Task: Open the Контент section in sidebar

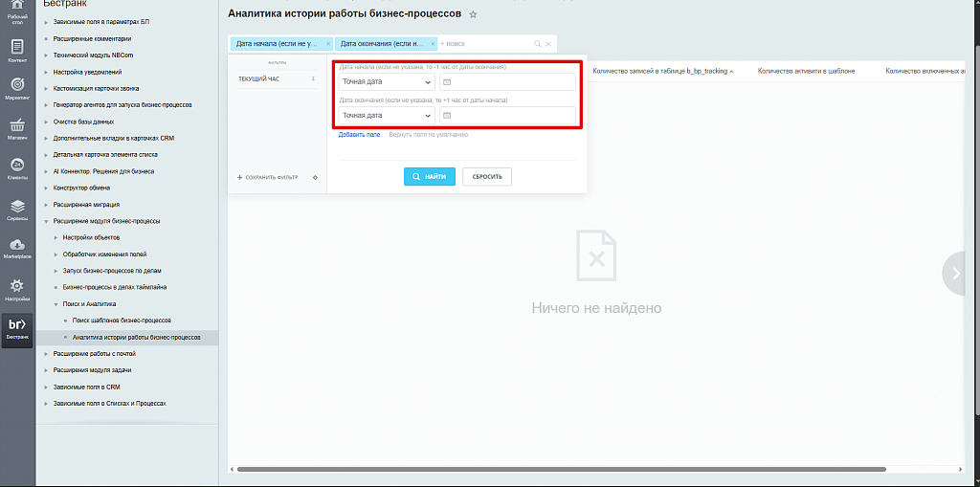Action: 17,52
